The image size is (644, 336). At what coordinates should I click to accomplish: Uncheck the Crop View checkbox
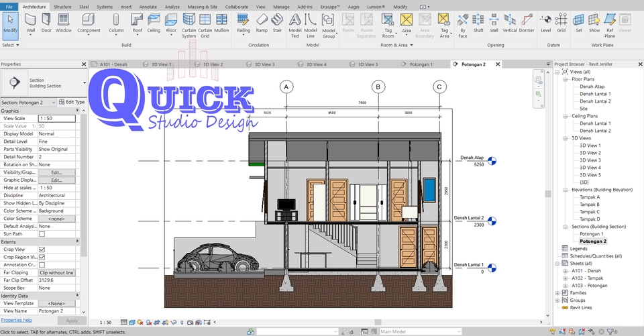(42, 249)
